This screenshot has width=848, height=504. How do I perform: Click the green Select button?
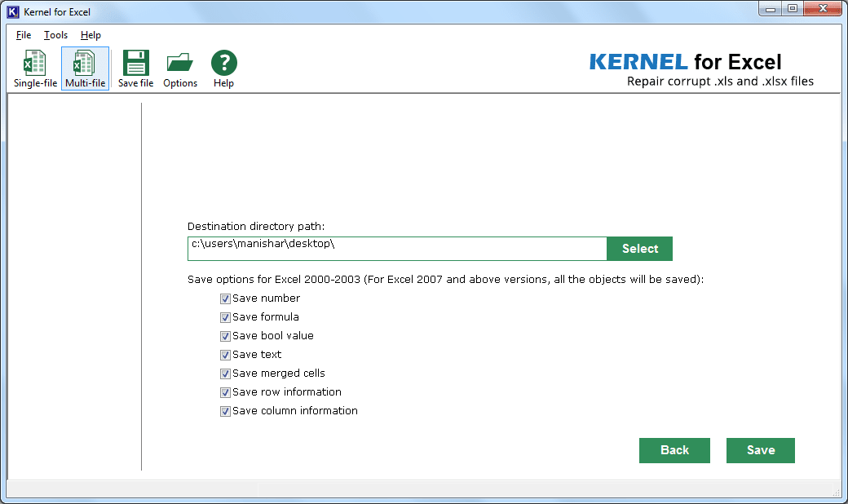point(640,249)
